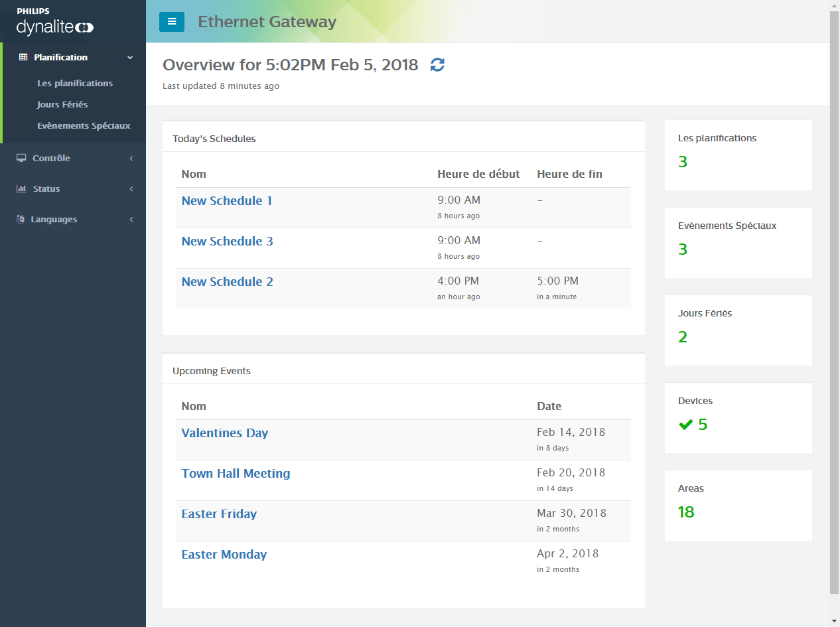
Task: Open Evènements Spéciaux sidebar item
Action: click(x=84, y=125)
